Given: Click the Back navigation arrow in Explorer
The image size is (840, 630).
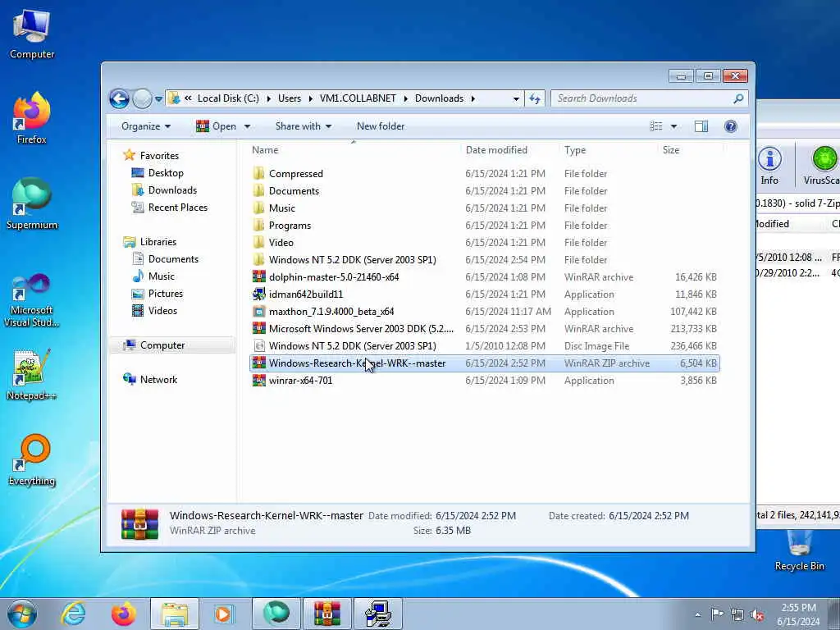Looking at the screenshot, I should coord(119,98).
